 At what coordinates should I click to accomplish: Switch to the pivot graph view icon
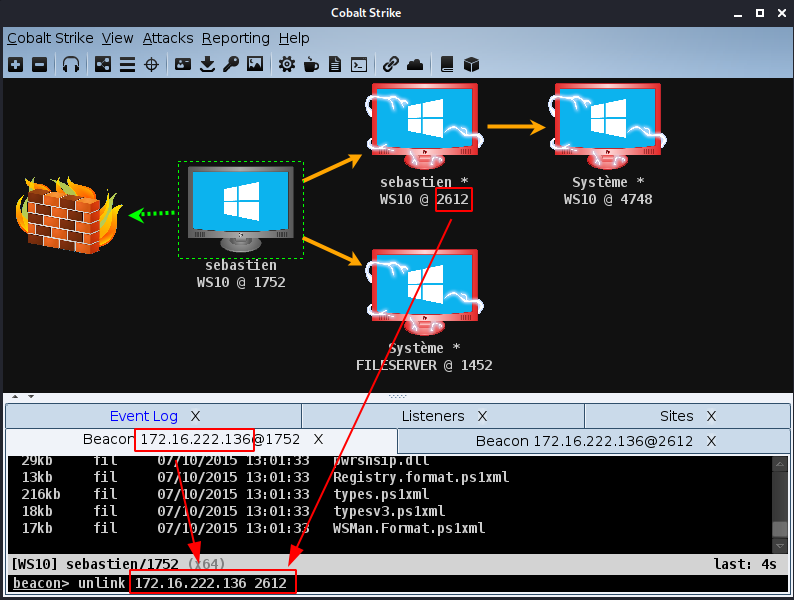point(102,64)
